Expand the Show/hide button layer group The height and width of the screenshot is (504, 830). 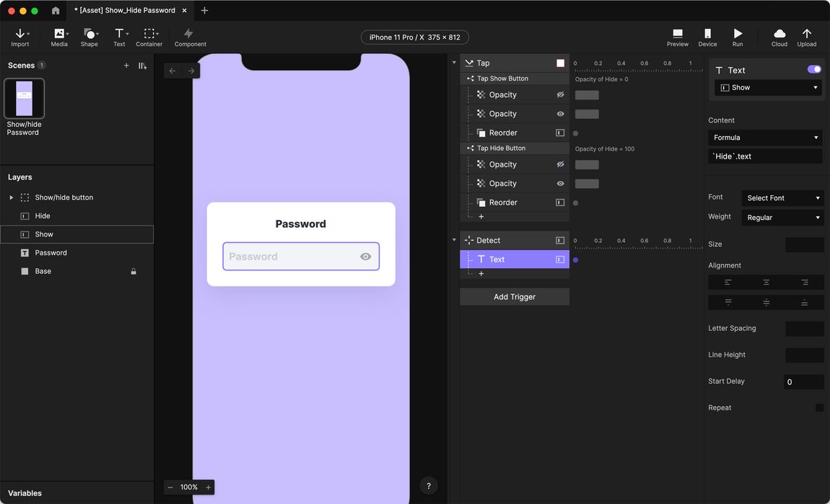point(11,198)
